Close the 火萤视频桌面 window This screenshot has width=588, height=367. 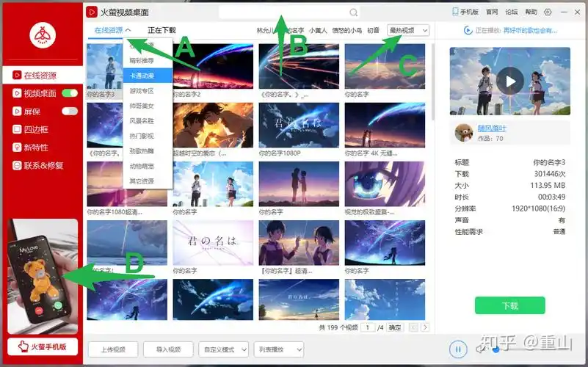point(578,12)
